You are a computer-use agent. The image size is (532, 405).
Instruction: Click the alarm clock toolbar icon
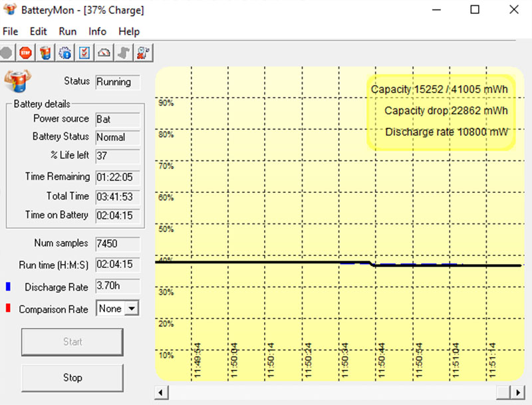click(144, 53)
